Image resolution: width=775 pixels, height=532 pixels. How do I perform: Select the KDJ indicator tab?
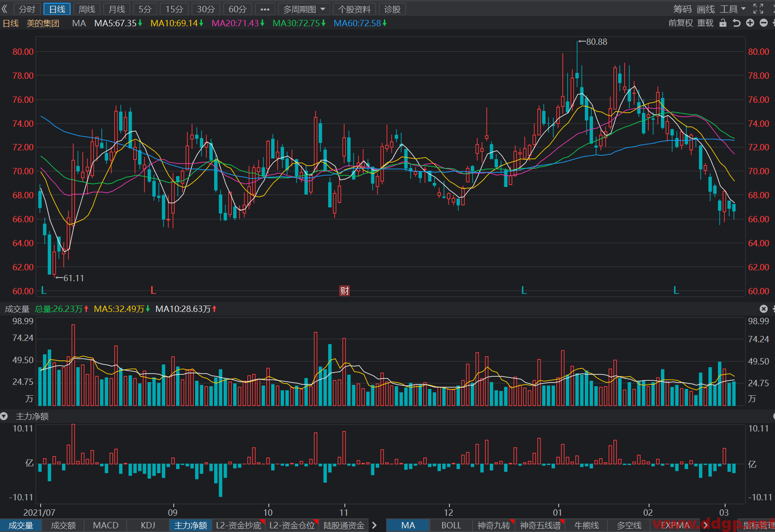[x=148, y=525]
